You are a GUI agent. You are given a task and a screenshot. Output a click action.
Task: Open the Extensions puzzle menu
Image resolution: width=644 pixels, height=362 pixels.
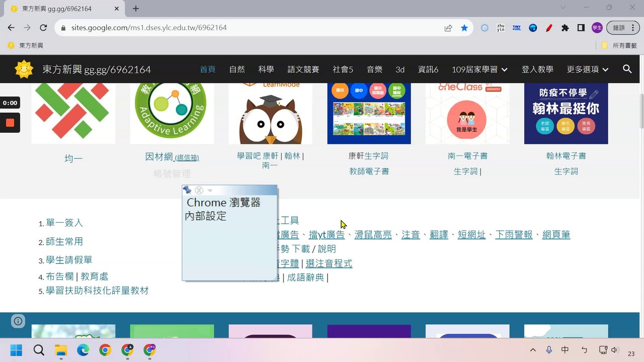[565, 28]
